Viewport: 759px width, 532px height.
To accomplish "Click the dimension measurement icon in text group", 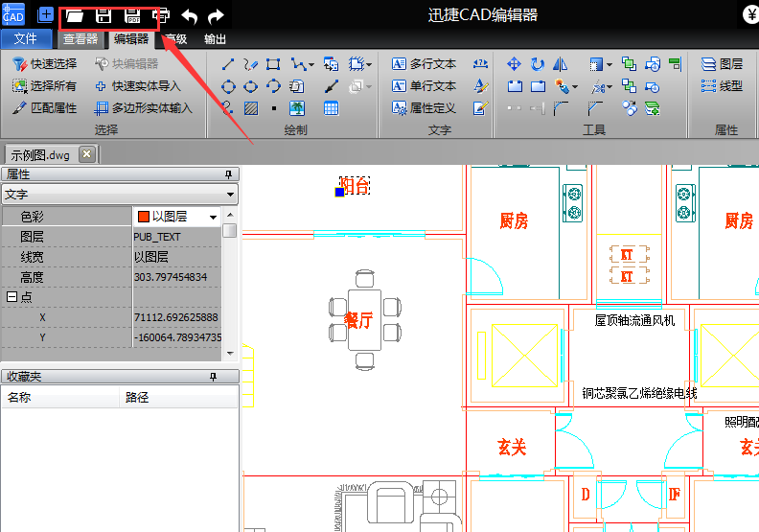I will (480, 64).
